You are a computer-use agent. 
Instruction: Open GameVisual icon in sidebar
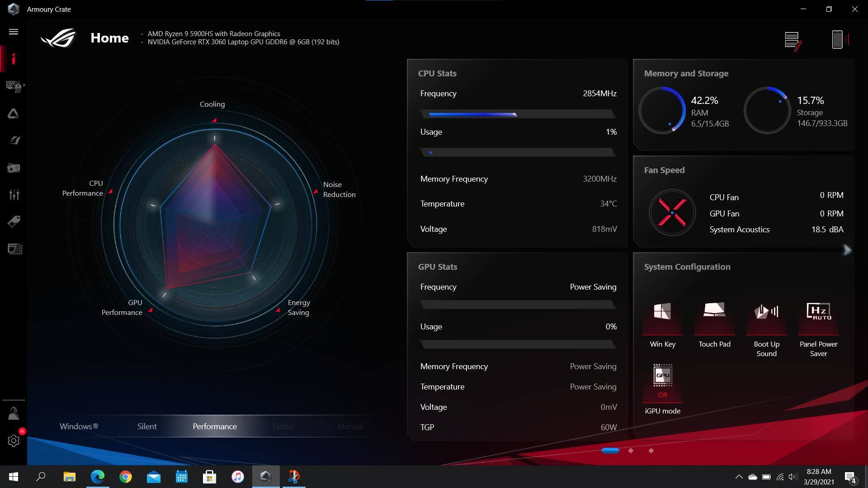tap(14, 141)
